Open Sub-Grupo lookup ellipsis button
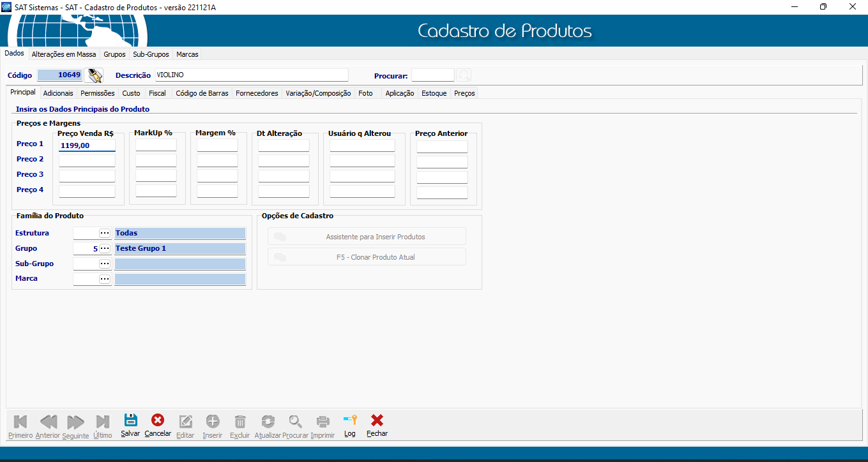 click(x=105, y=264)
